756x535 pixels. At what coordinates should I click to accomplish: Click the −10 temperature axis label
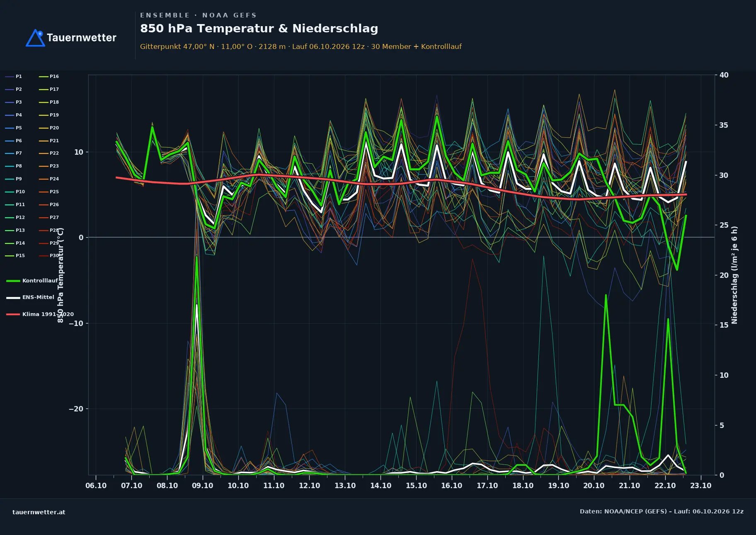(76, 323)
